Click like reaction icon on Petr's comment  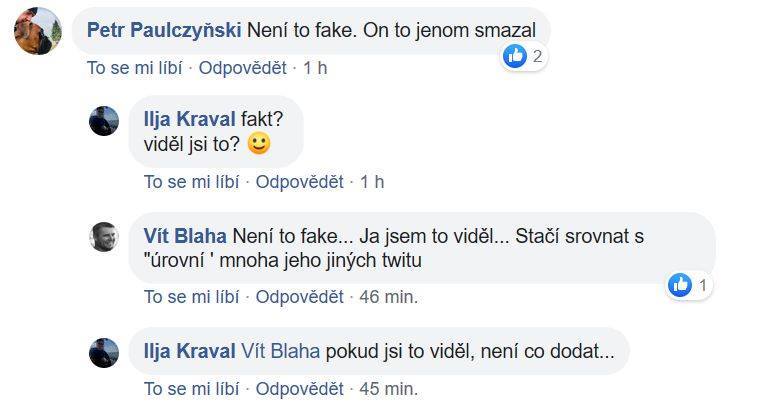click(516, 56)
